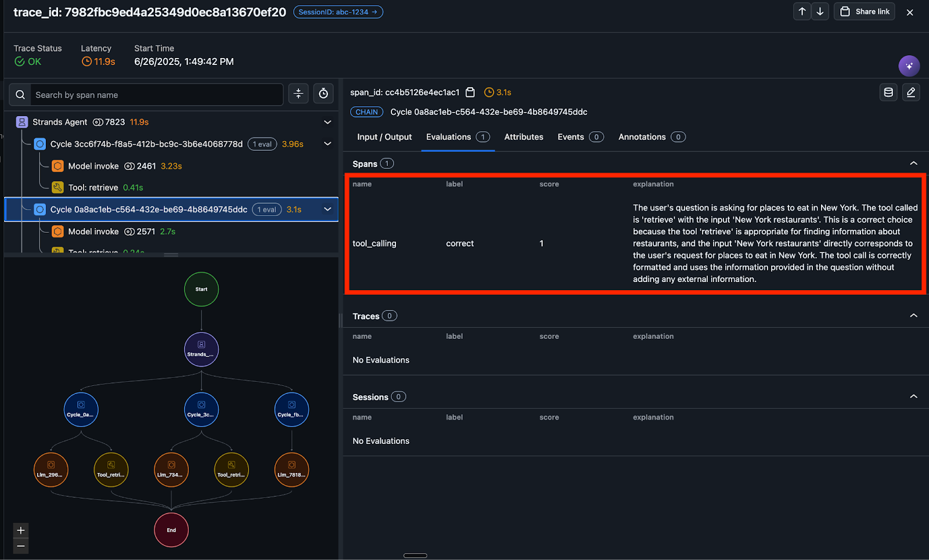Open the 1 eval badge on Cycle 0a8ac1eb
This screenshot has width=929, height=560.
point(267,209)
